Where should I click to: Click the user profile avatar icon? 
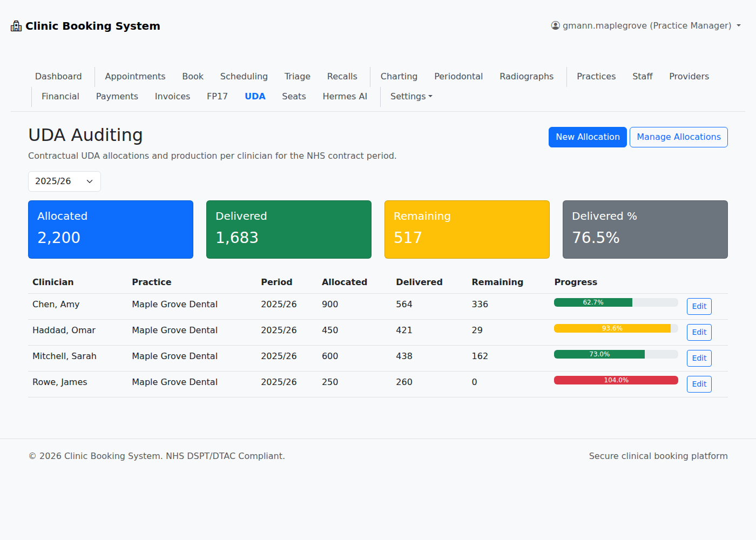555,25
